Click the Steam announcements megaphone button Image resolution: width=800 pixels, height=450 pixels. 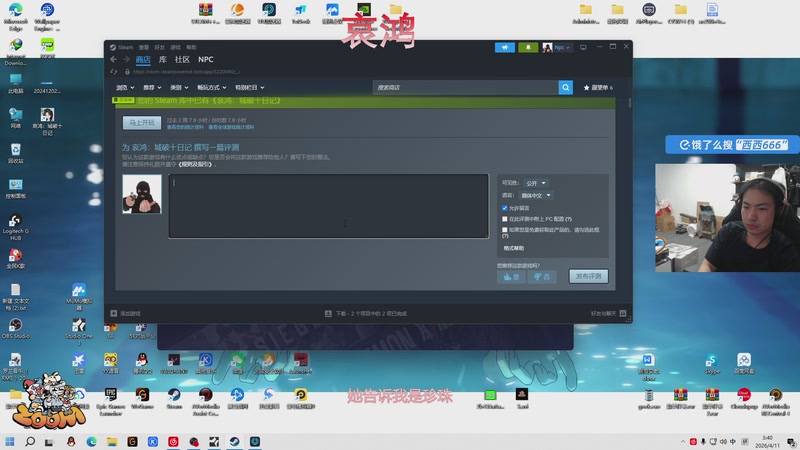(505, 47)
